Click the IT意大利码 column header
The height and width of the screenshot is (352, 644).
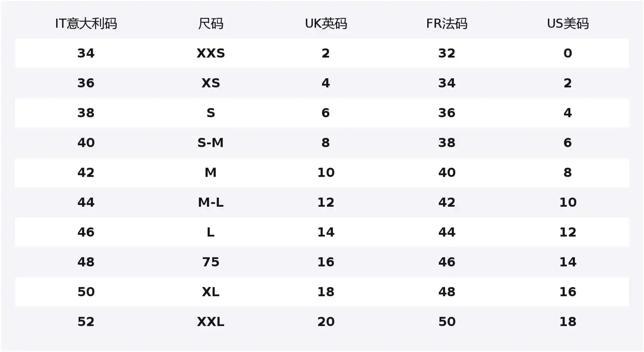[86, 24]
